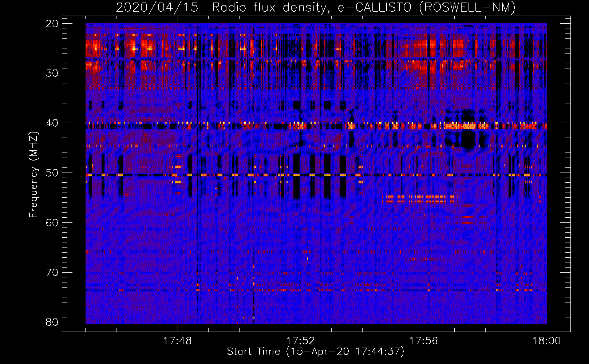The height and width of the screenshot is (364, 589).
Task: Click the 18:00 time tick label
Action: click(x=547, y=341)
